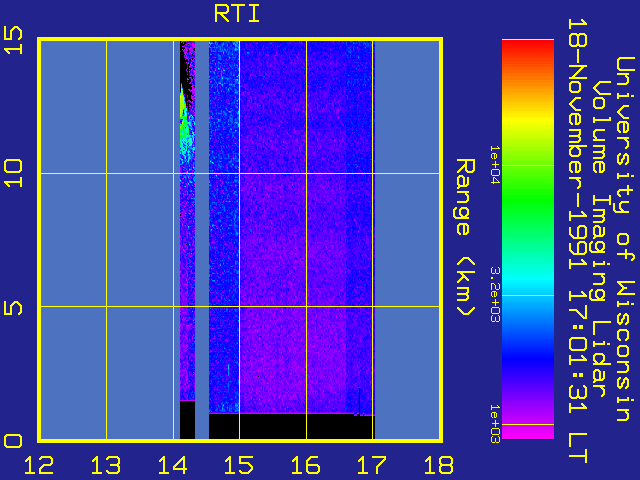Click the x-axis label 15
The width and height of the screenshot is (640, 480).
pos(239,465)
